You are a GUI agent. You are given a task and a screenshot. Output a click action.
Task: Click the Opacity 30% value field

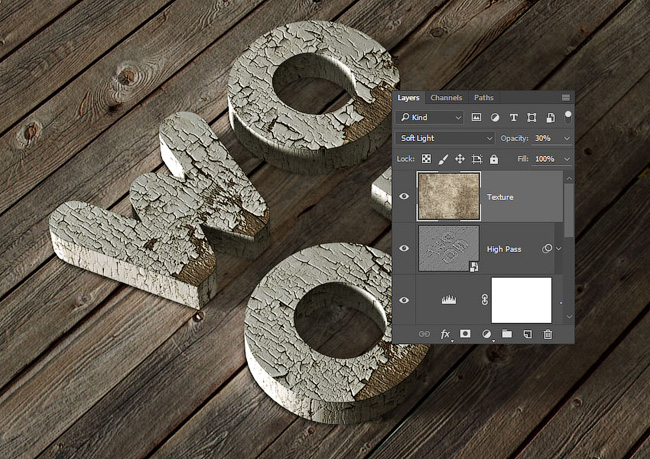545,138
